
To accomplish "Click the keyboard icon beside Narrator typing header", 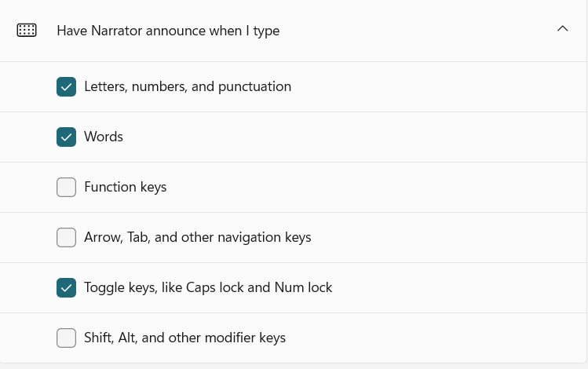I will point(27,31).
